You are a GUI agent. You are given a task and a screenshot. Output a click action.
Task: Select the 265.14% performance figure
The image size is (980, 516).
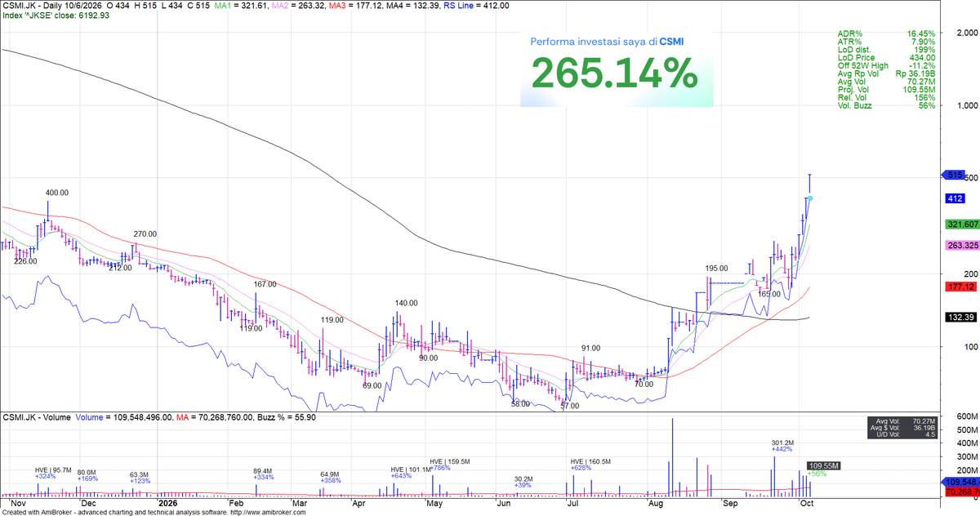pos(615,74)
